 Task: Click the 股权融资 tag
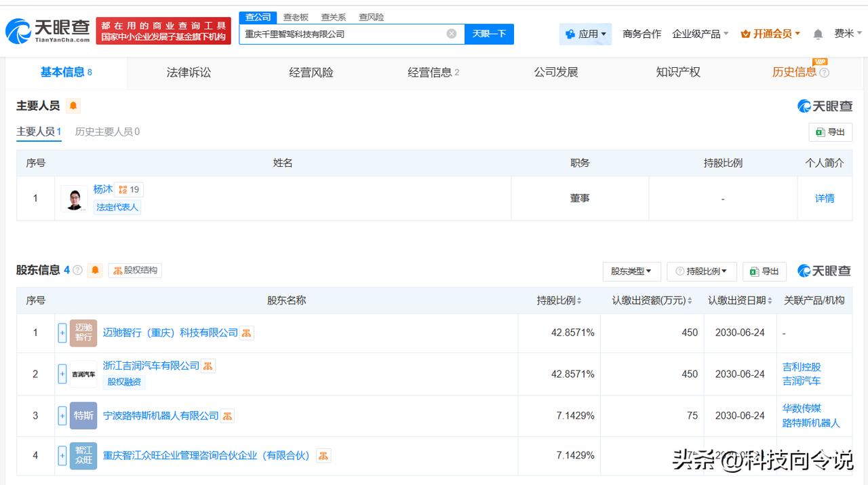[x=124, y=382]
